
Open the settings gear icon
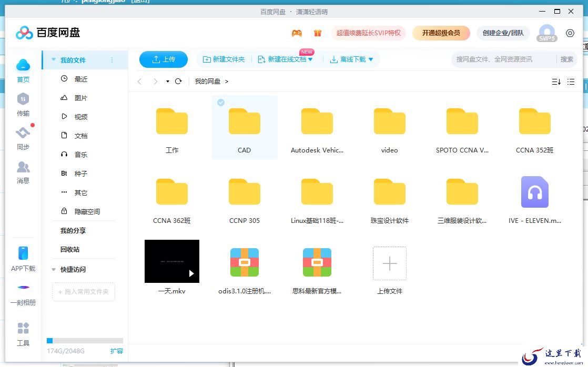(570, 33)
